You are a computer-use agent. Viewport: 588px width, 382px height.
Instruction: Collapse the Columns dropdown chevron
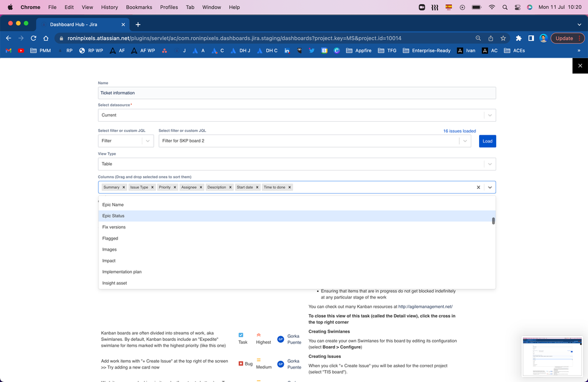tap(490, 187)
